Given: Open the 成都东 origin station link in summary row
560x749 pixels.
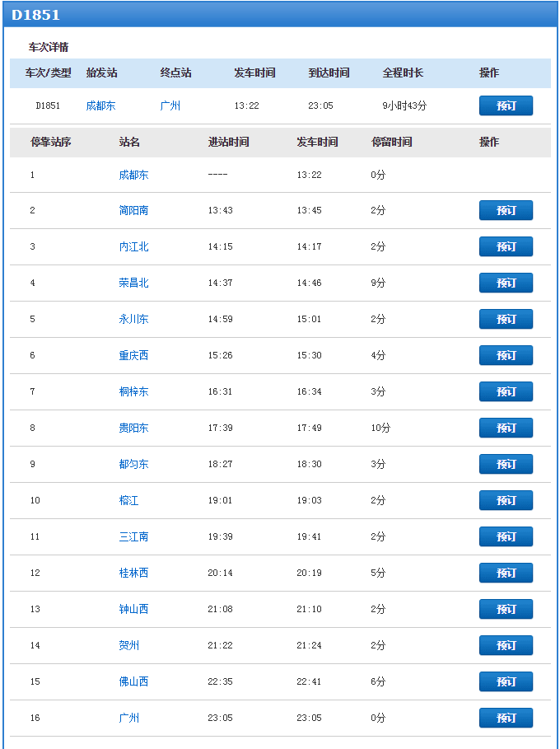Looking at the screenshot, I should [100, 105].
